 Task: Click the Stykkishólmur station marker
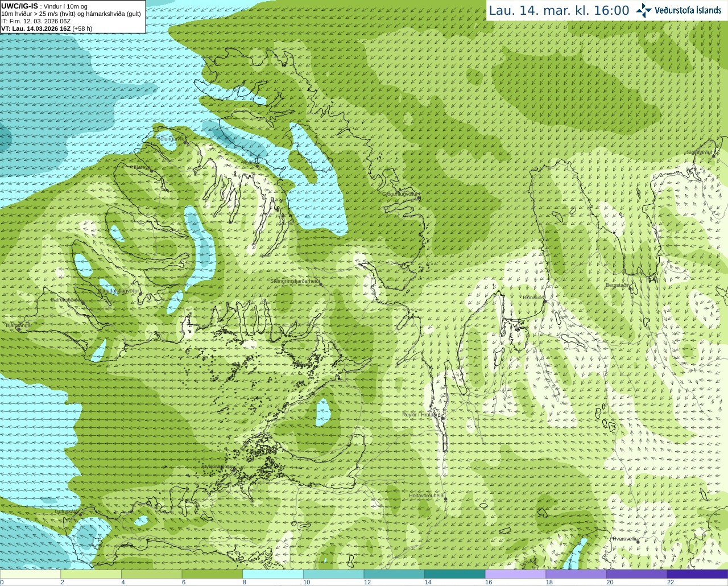click(233, 469)
